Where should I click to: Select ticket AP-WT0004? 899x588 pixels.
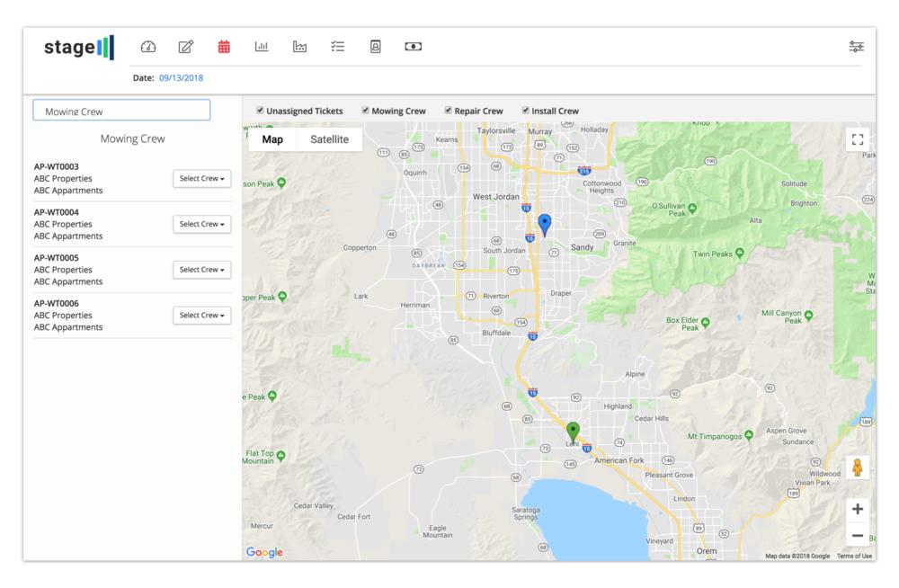(56, 212)
